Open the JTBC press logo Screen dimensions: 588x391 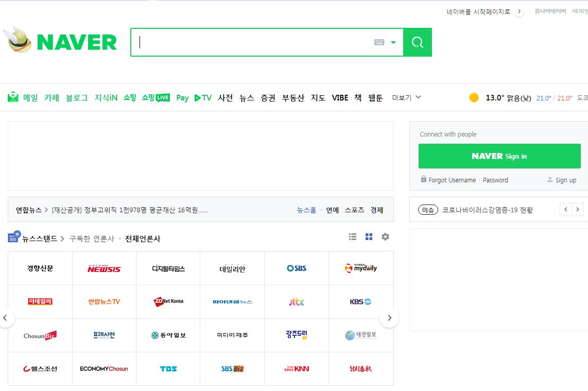point(297,302)
